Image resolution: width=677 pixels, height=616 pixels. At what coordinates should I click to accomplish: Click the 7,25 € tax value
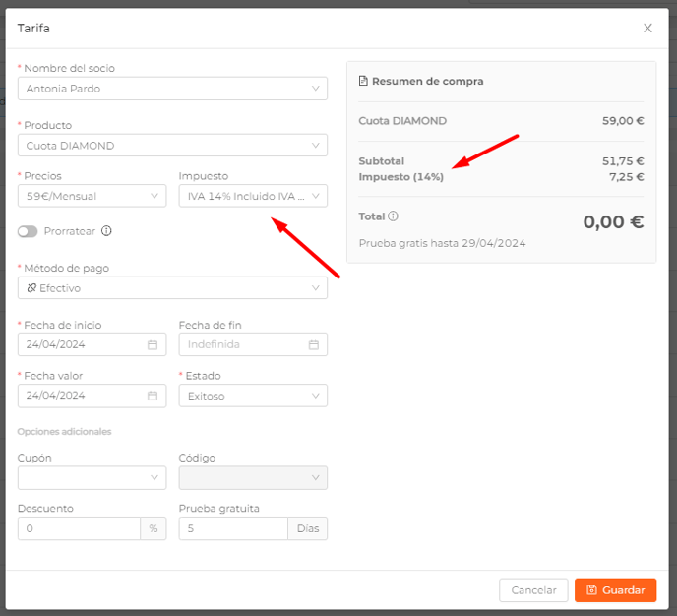point(627,177)
